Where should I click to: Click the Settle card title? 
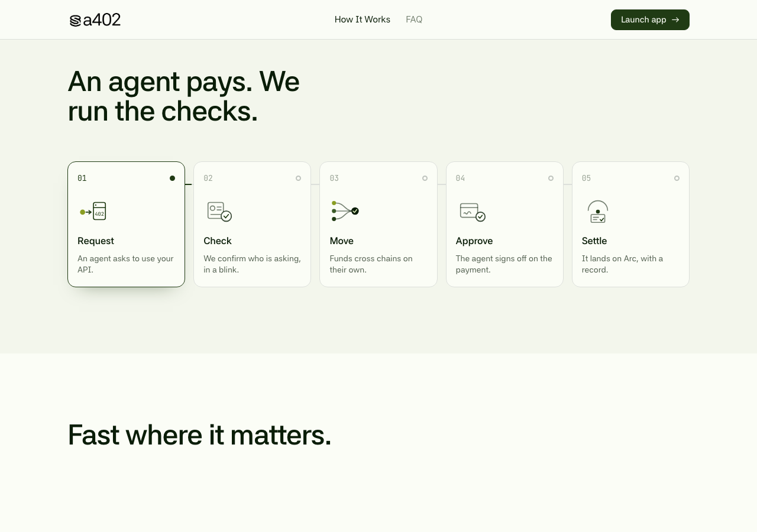pos(594,241)
